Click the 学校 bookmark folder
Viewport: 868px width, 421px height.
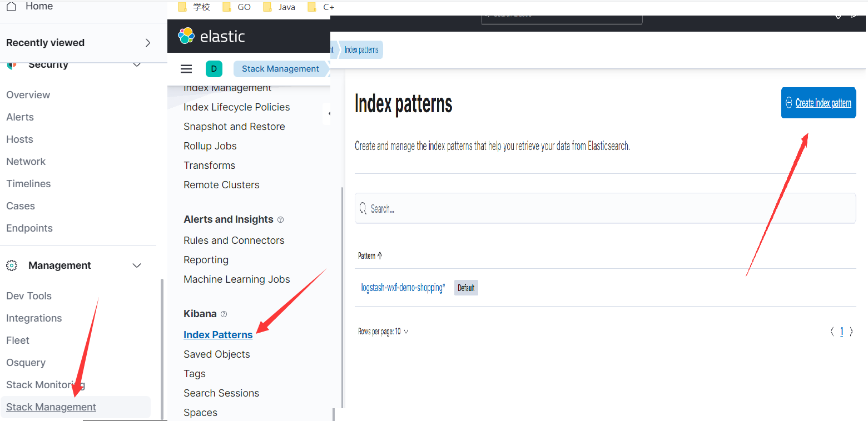[195, 7]
